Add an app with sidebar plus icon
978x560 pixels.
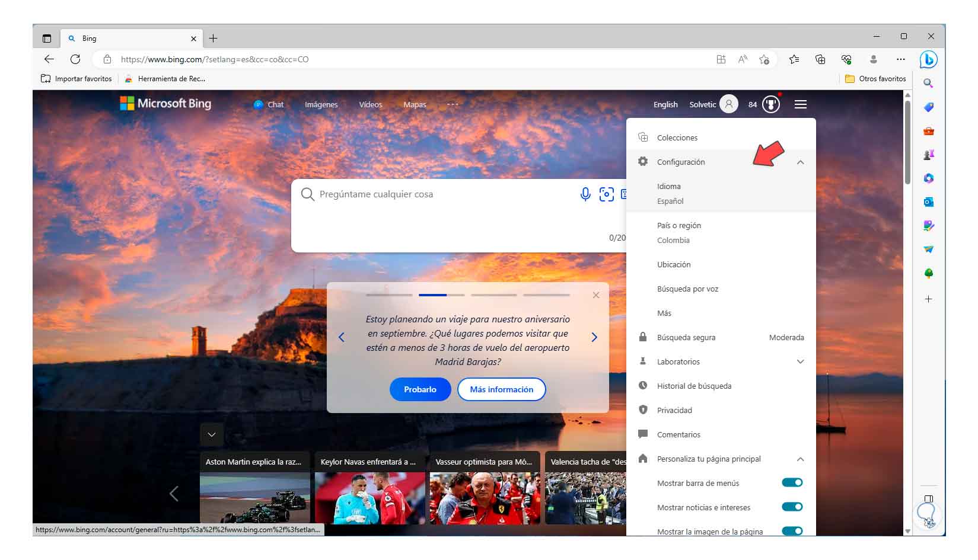click(929, 299)
